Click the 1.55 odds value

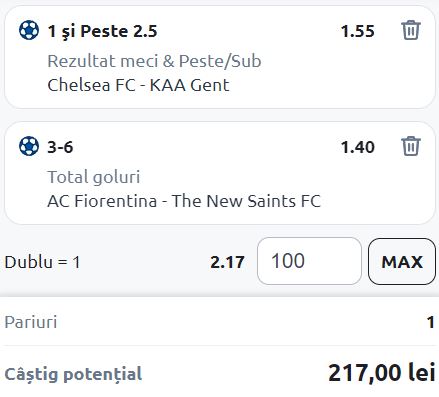358,31
